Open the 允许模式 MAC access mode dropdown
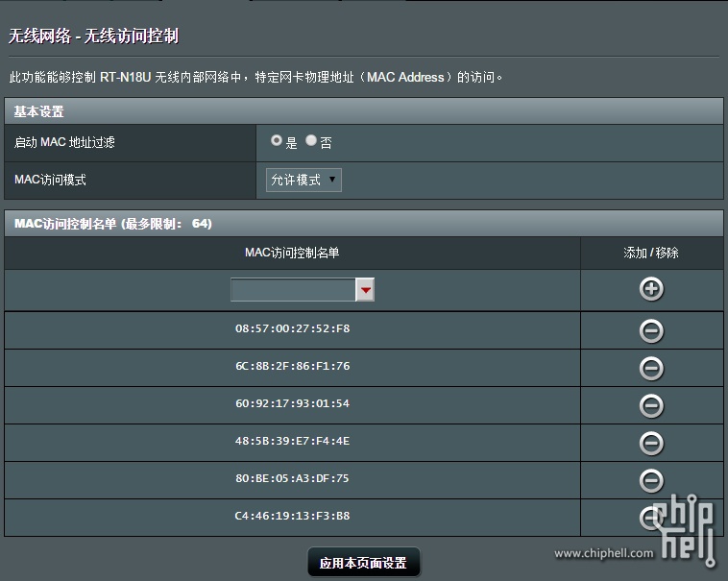The width and height of the screenshot is (728, 581). click(x=303, y=180)
